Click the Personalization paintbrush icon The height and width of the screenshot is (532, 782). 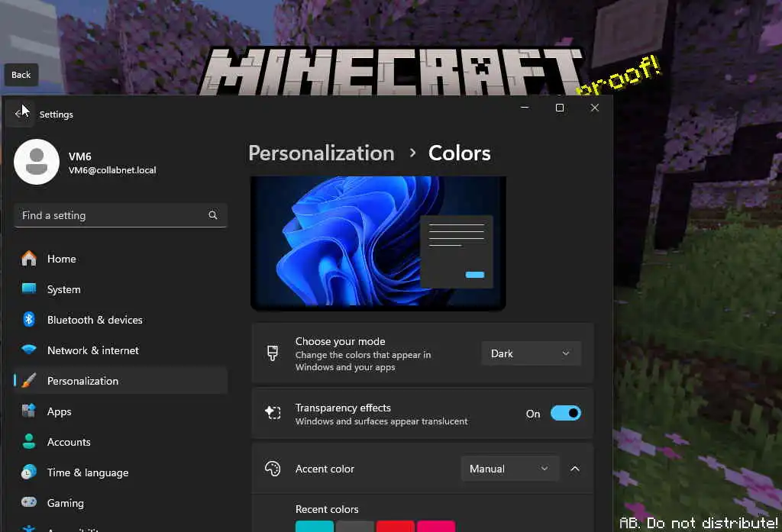(x=29, y=380)
